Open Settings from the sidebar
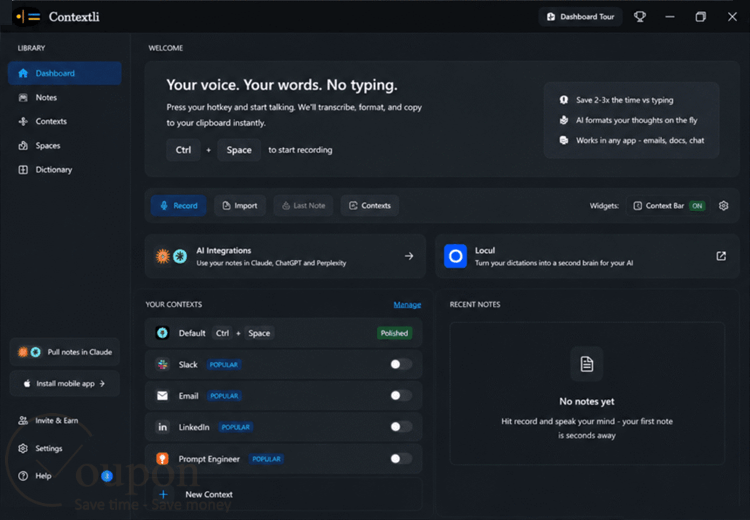This screenshot has width=750, height=520. pos(48,449)
